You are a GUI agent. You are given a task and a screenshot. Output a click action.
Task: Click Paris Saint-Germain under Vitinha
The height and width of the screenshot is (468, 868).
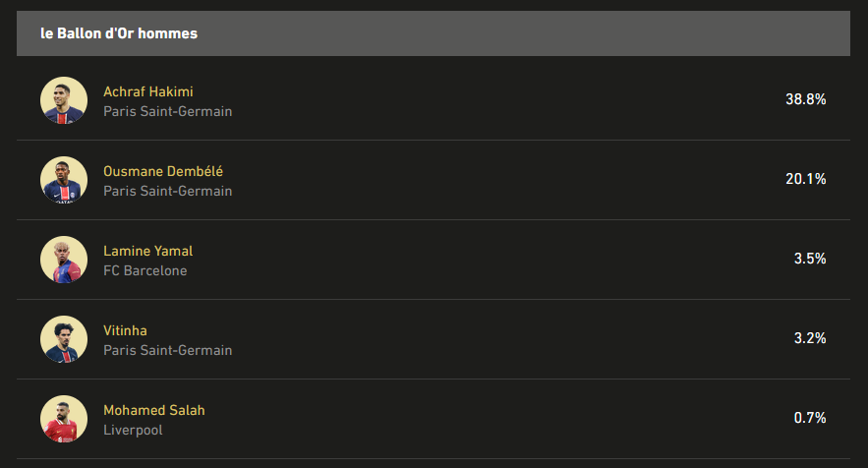tap(168, 351)
